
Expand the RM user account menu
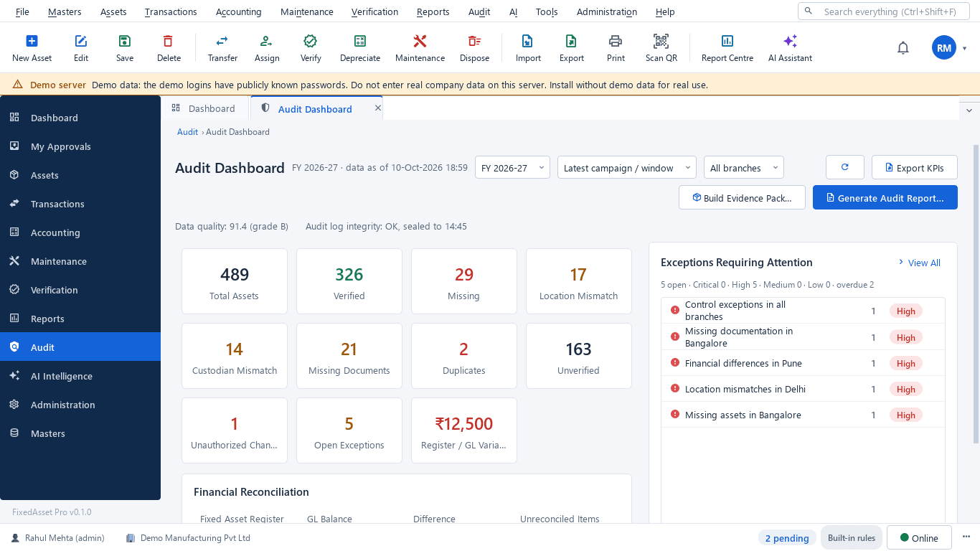(949, 48)
